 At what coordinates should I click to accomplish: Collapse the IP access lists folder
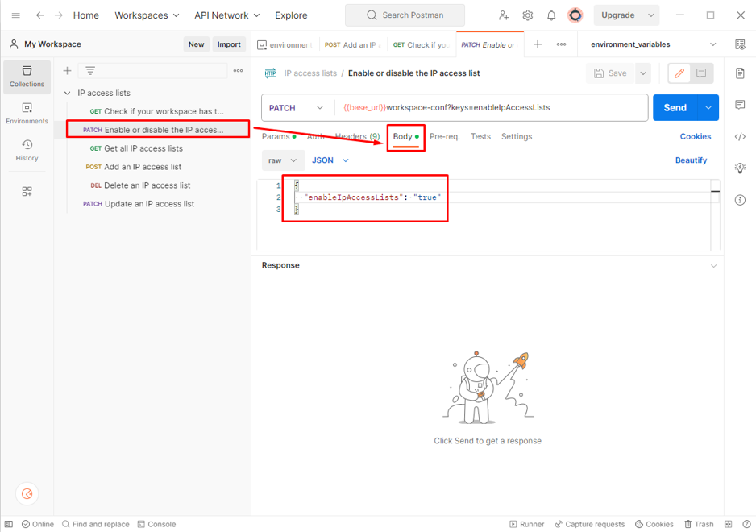tap(68, 93)
